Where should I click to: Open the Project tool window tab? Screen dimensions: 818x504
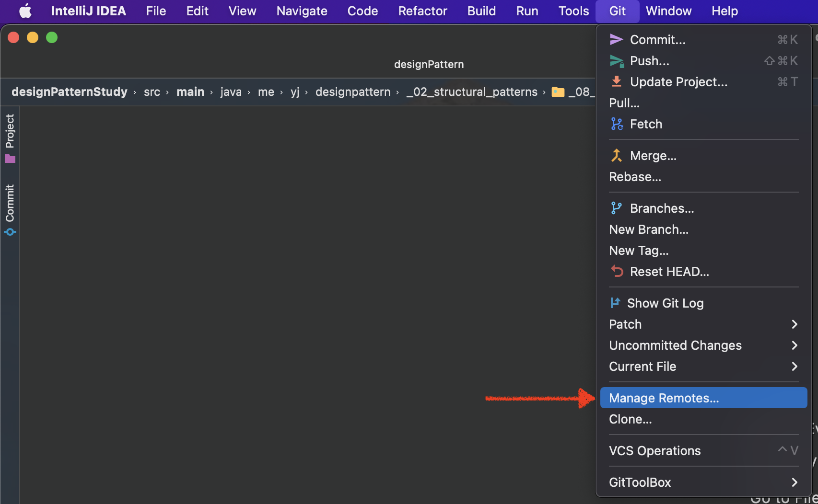click(10, 138)
